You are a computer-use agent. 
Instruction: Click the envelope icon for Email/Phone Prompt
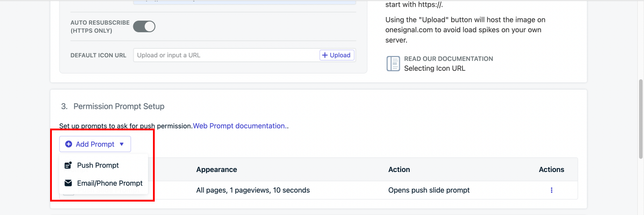[x=68, y=183]
